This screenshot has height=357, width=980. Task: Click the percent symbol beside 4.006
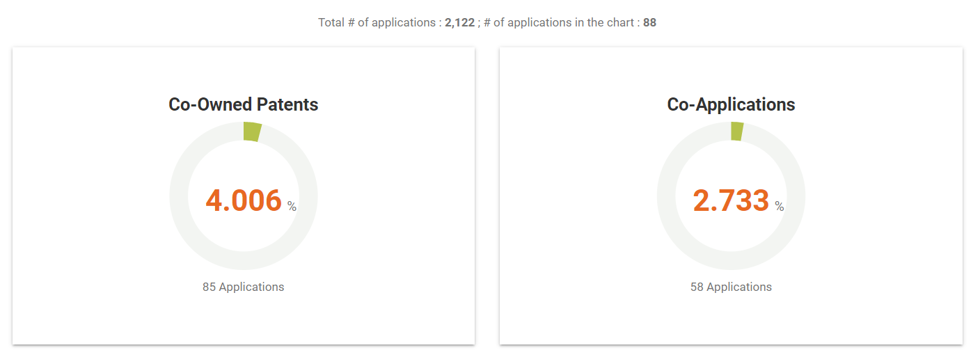coord(292,207)
